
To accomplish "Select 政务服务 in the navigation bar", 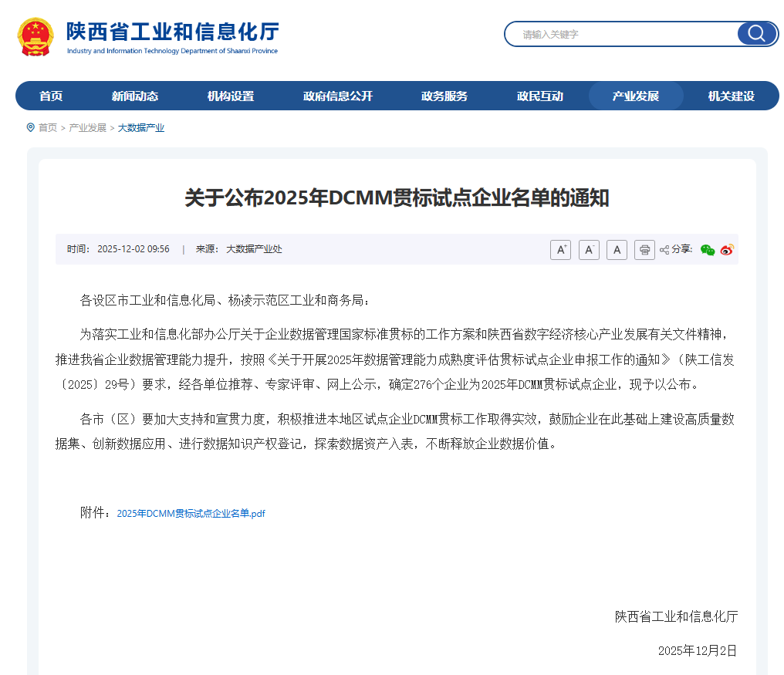I will [444, 96].
